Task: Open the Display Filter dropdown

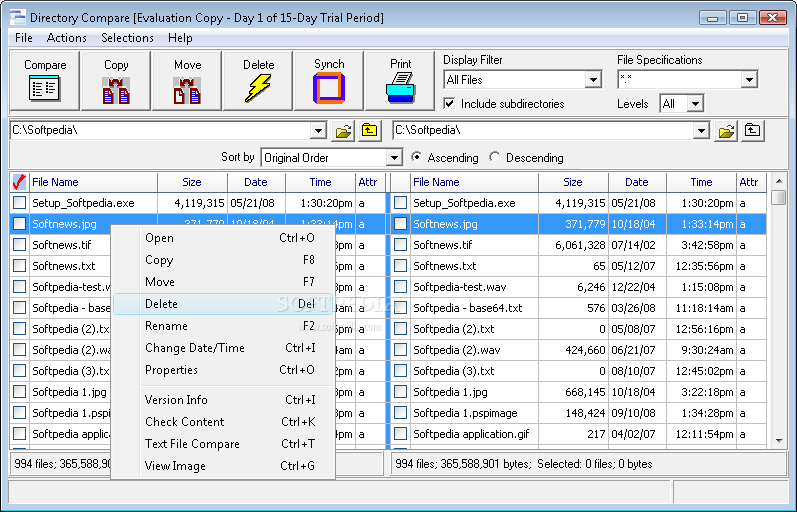Action: pyautogui.click(x=593, y=80)
